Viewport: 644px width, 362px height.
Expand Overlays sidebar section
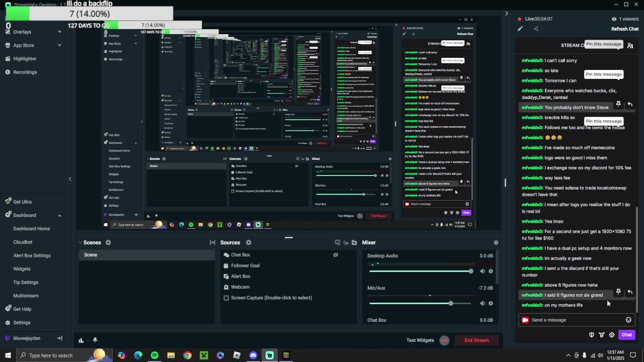pos(59,32)
